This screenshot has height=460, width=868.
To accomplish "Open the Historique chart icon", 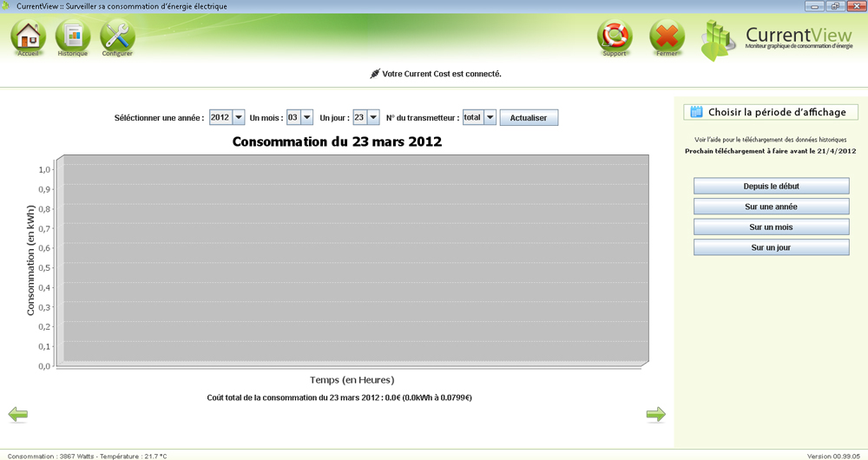I will click(x=73, y=36).
